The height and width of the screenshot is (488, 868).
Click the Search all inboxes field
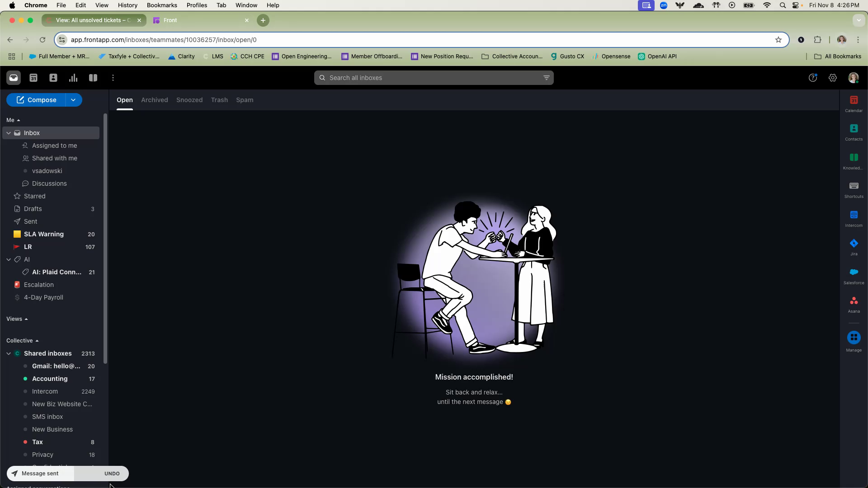point(429,78)
